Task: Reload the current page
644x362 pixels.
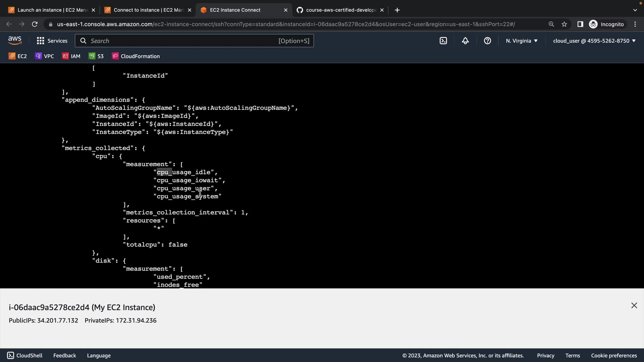Action: coord(35,24)
